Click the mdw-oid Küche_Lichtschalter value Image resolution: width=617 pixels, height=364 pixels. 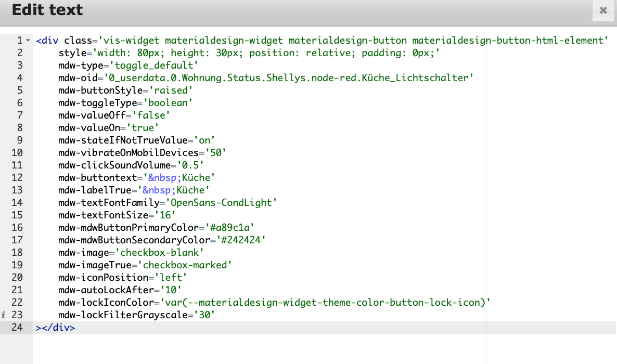point(288,78)
